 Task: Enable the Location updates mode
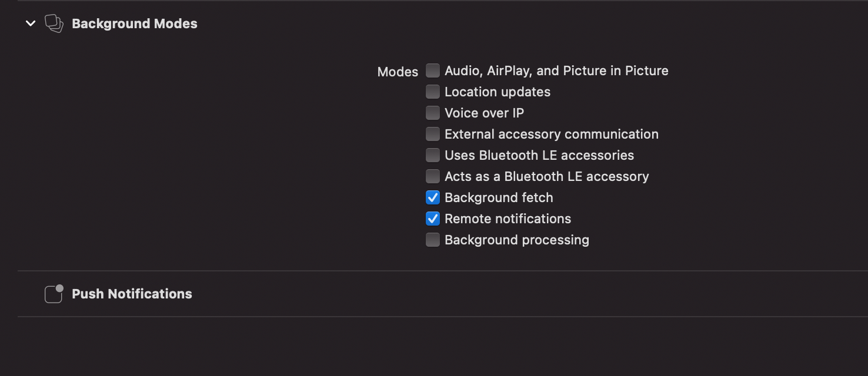pyautogui.click(x=433, y=92)
